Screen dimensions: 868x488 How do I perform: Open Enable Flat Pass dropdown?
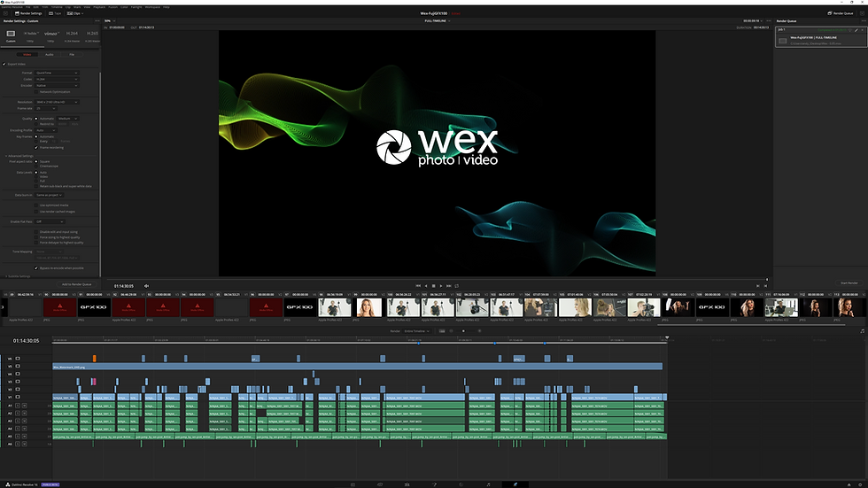(x=50, y=222)
